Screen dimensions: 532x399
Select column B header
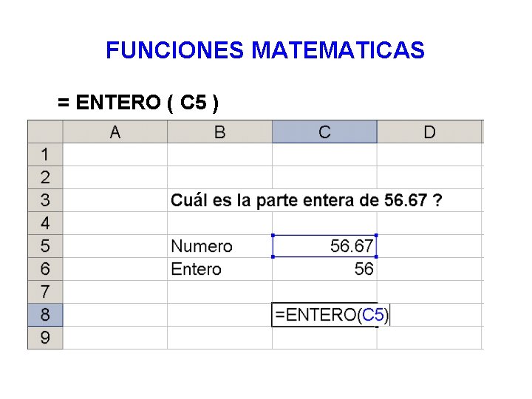(x=219, y=132)
